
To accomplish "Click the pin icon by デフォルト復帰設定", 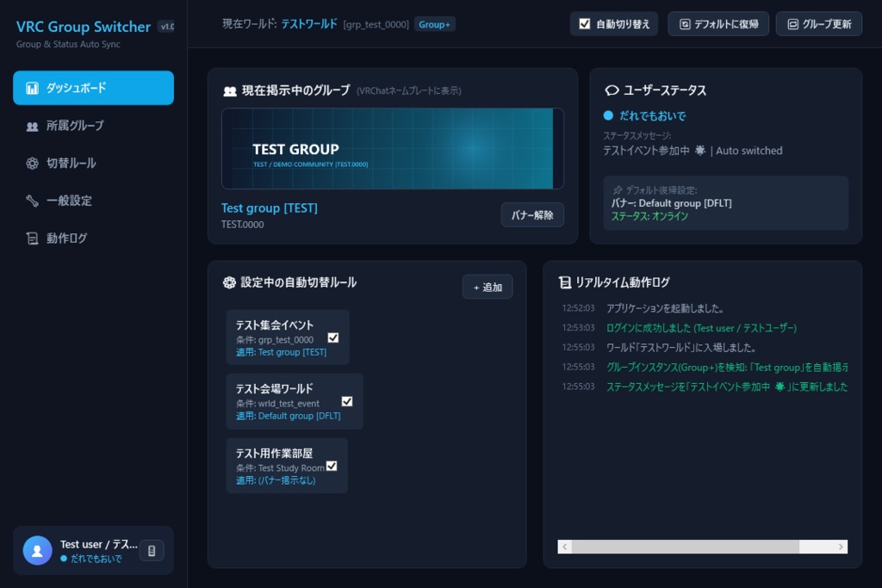I will pos(618,190).
